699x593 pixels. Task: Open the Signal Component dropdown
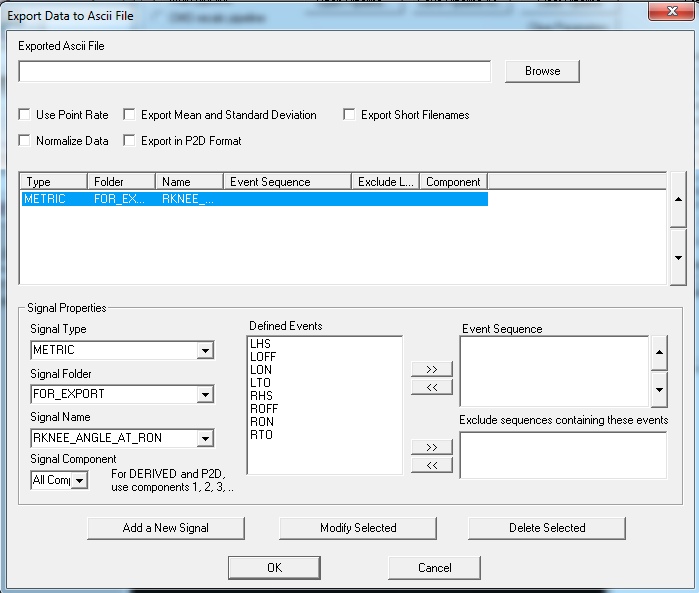click(80, 481)
